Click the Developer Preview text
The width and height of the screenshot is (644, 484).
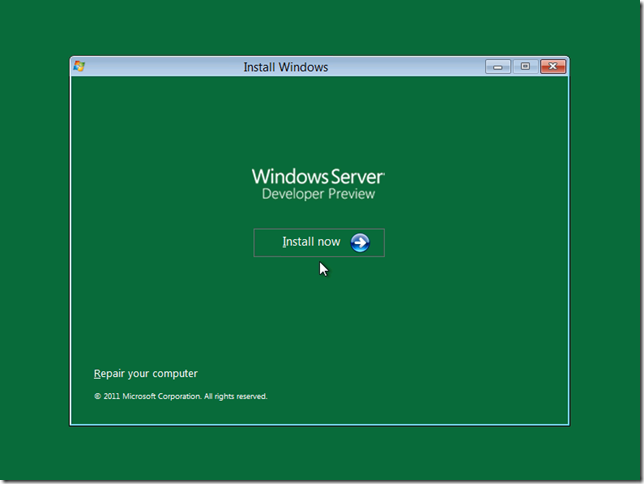tap(318, 194)
